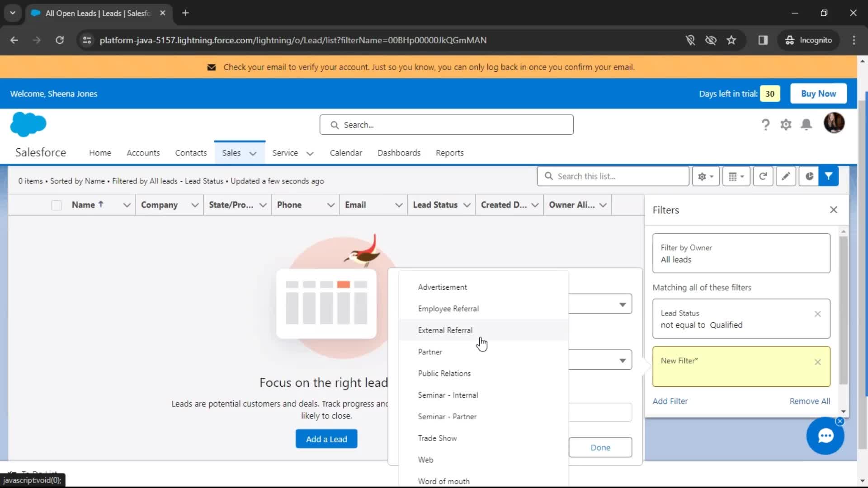Select Partner option
The width and height of the screenshot is (868, 488).
[483, 352]
